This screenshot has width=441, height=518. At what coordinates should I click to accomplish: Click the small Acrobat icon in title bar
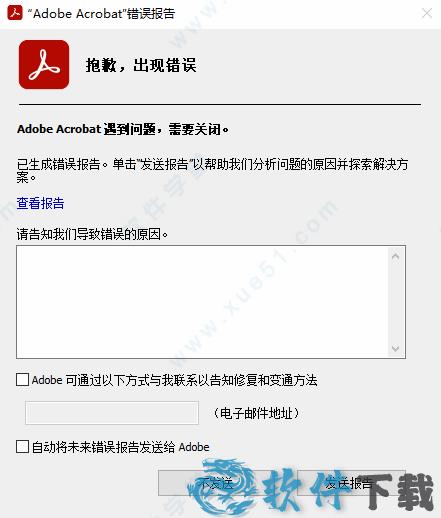(x=15, y=13)
